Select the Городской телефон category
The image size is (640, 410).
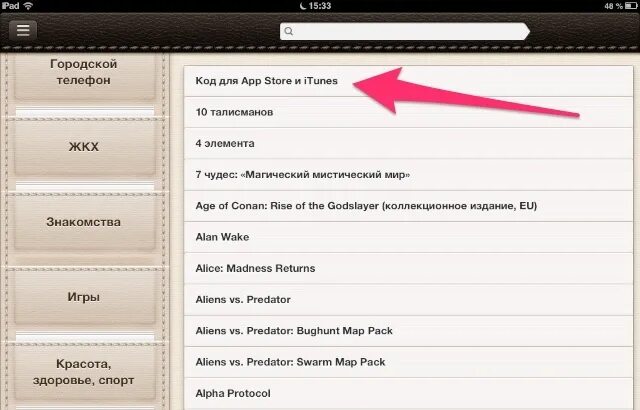84,76
